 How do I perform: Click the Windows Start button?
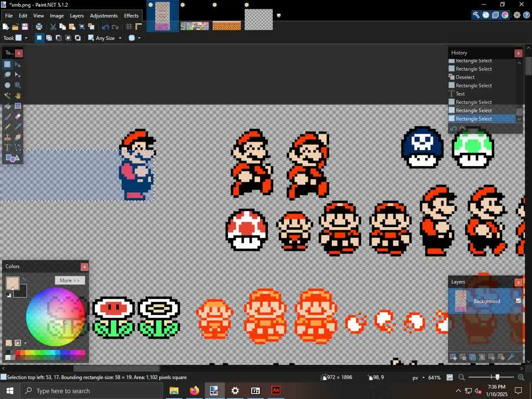10,391
